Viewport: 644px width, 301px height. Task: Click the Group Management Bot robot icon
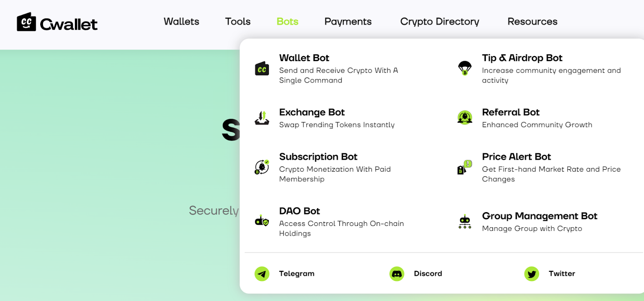coord(465,221)
